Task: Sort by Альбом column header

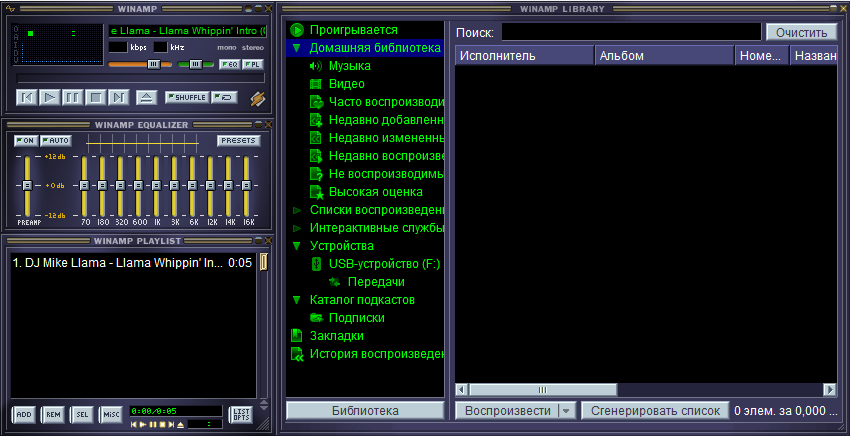Action: click(665, 56)
